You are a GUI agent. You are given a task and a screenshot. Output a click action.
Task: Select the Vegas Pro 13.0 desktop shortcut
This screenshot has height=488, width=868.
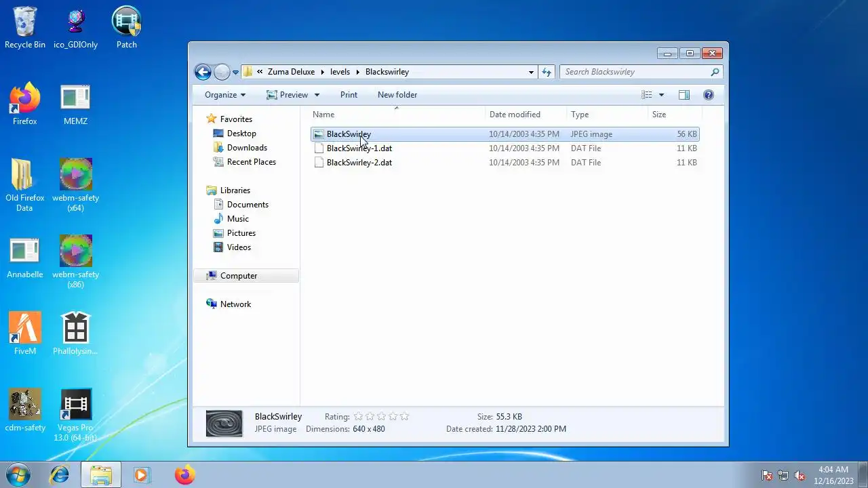pyautogui.click(x=75, y=415)
